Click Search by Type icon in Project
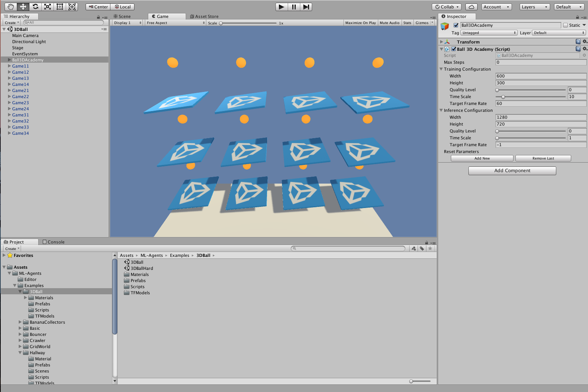588x392 pixels. [x=414, y=248]
